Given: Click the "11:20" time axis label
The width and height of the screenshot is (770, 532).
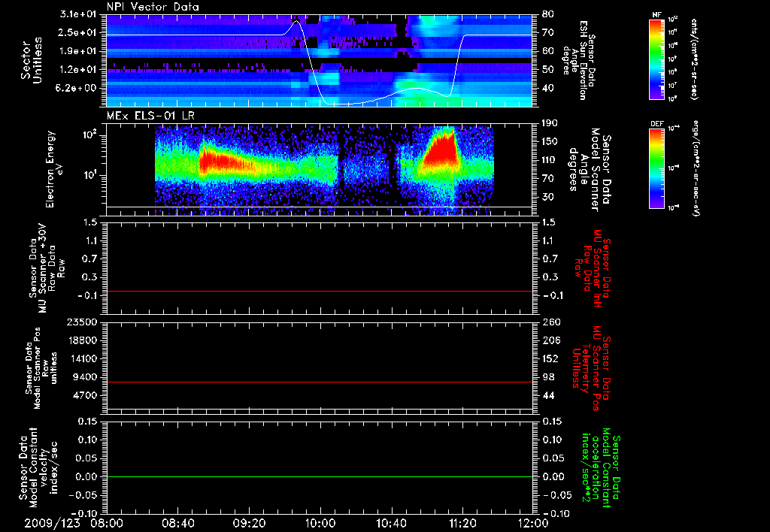Looking at the screenshot, I should coord(462,523).
